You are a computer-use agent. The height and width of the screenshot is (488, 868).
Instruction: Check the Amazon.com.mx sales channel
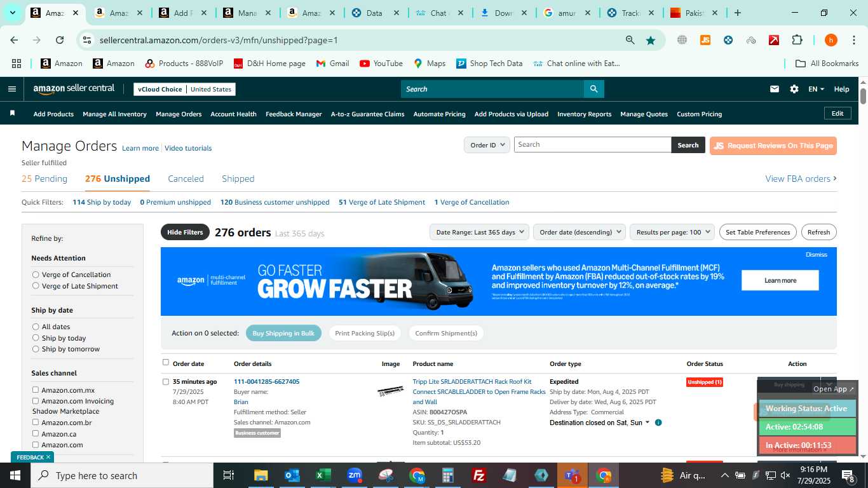(36, 390)
